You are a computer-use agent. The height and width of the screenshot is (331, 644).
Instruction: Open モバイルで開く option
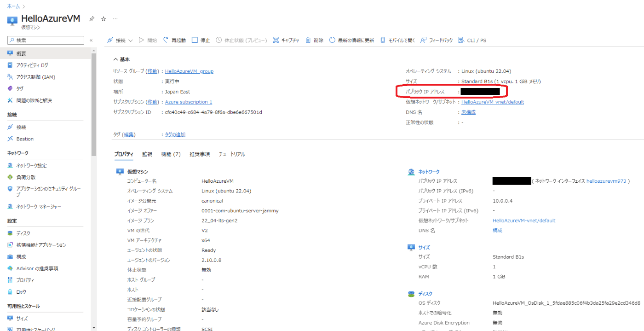tap(397, 41)
